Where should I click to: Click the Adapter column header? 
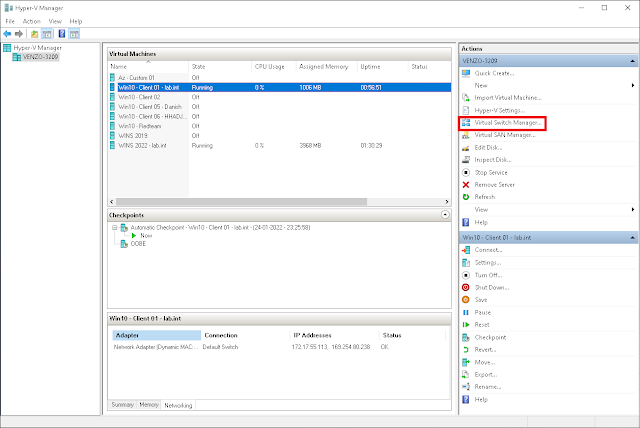157,335
